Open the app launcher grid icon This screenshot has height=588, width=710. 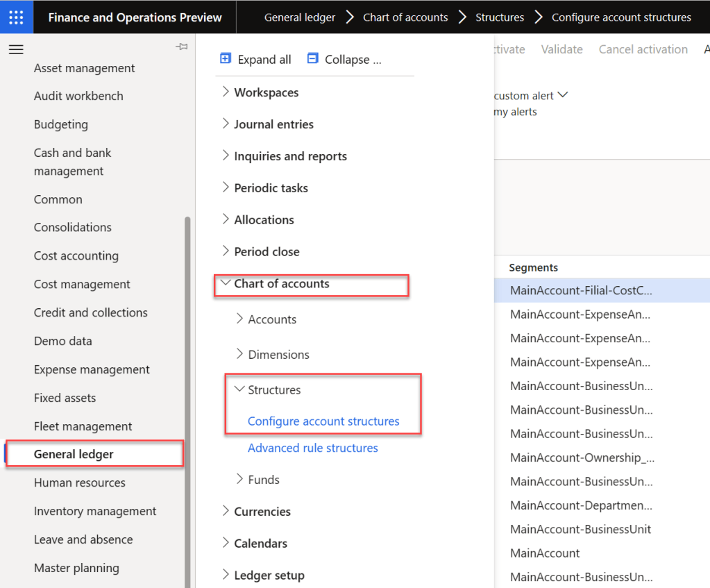tap(15, 16)
